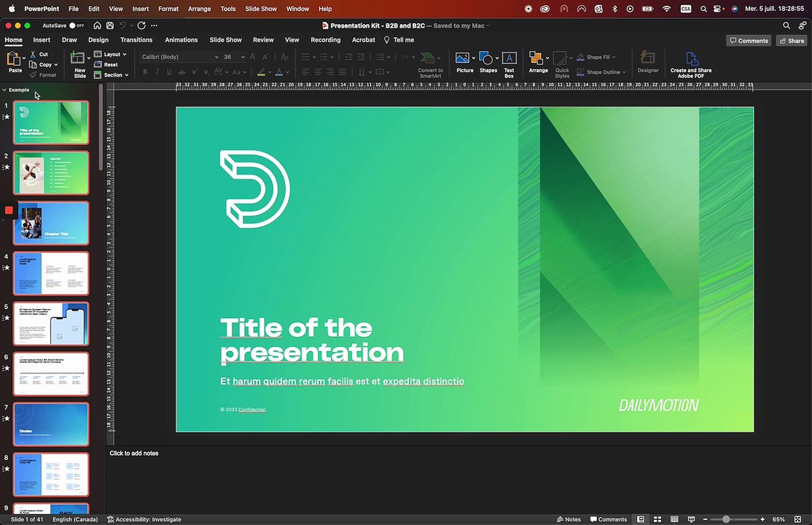Click the Reset slide button
The width and height of the screenshot is (812, 525).
106,65
